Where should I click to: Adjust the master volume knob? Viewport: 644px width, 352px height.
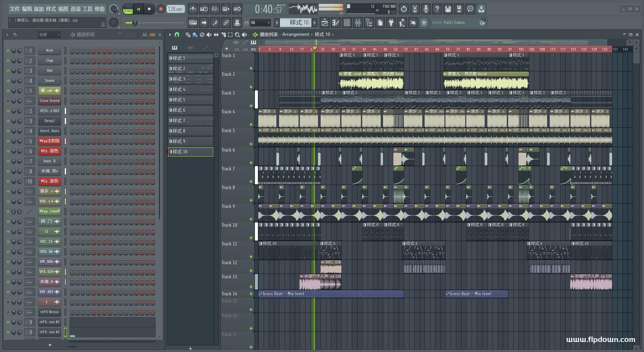(x=114, y=9)
